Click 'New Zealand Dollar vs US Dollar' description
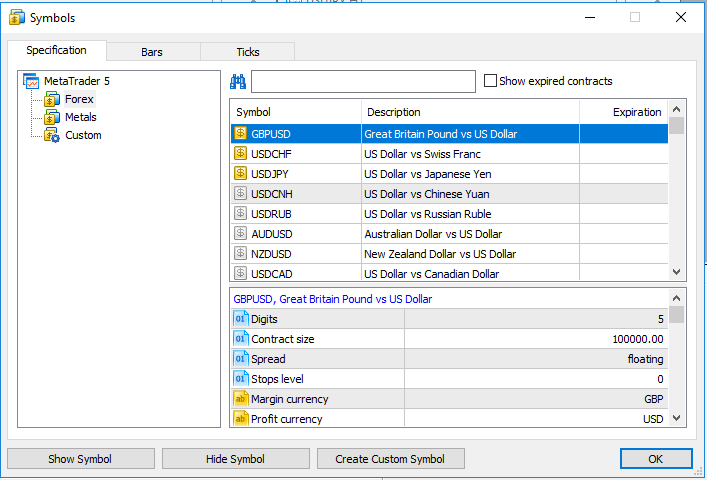Image resolution: width=707 pixels, height=480 pixels. [x=440, y=254]
